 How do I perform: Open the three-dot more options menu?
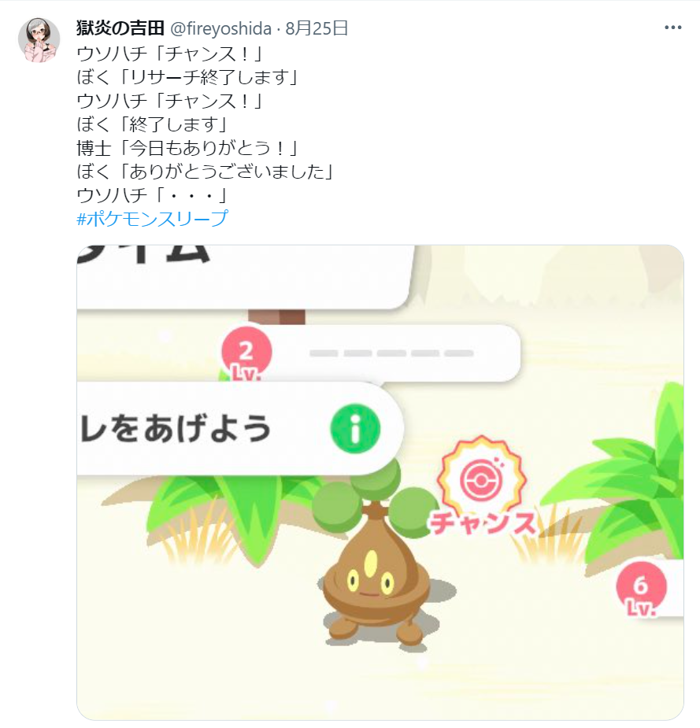coord(672,28)
